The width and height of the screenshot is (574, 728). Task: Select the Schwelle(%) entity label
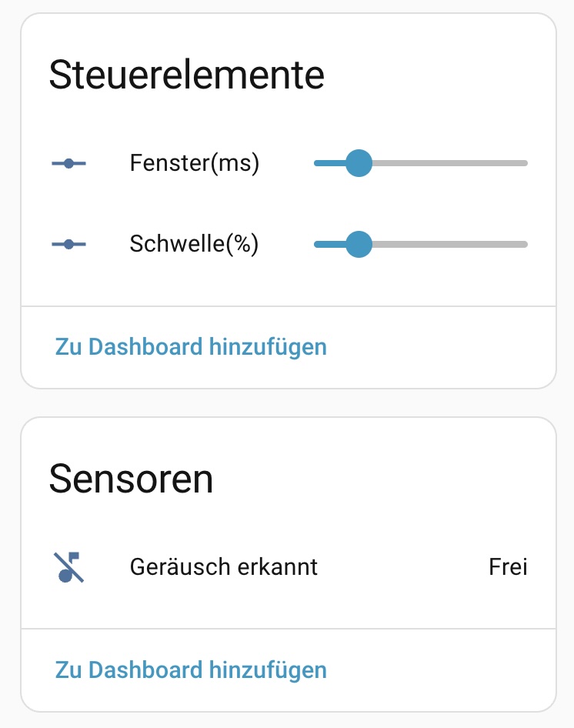coord(194,245)
